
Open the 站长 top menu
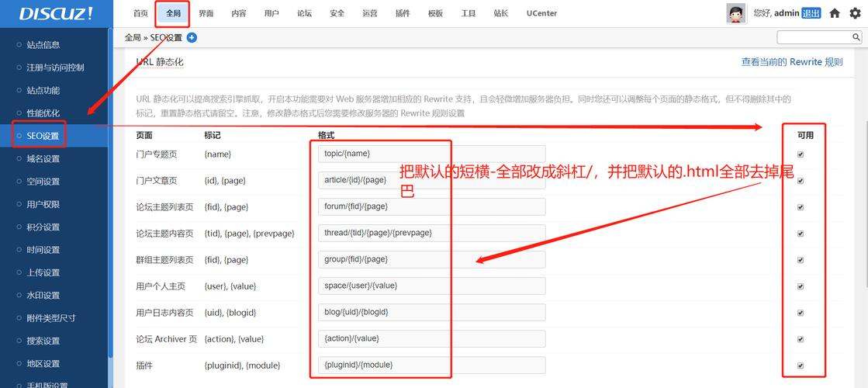click(501, 13)
